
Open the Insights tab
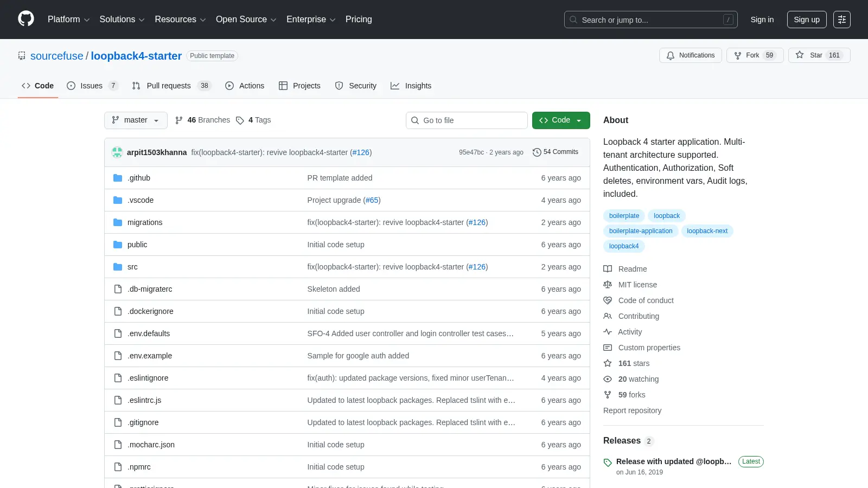pos(411,86)
